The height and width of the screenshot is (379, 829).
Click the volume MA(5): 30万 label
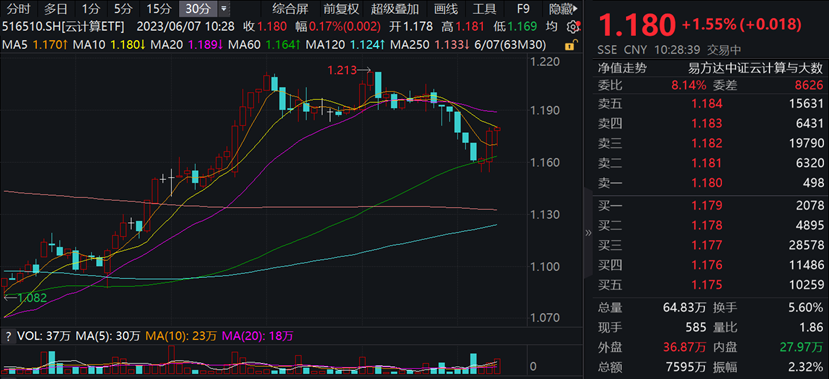tap(108, 336)
